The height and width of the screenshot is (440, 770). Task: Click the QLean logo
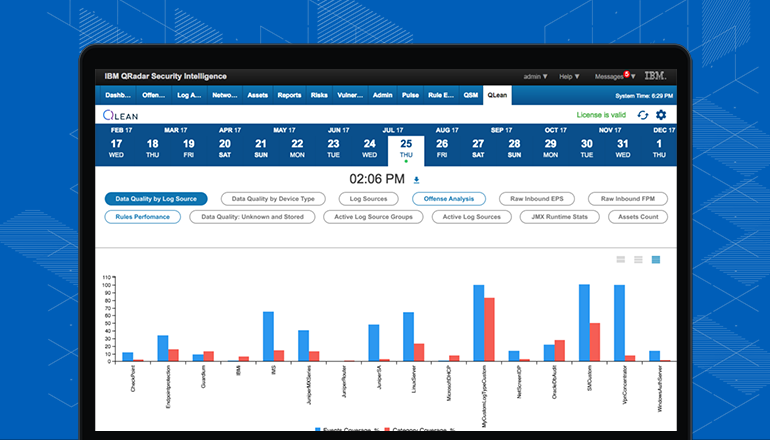tap(121, 115)
